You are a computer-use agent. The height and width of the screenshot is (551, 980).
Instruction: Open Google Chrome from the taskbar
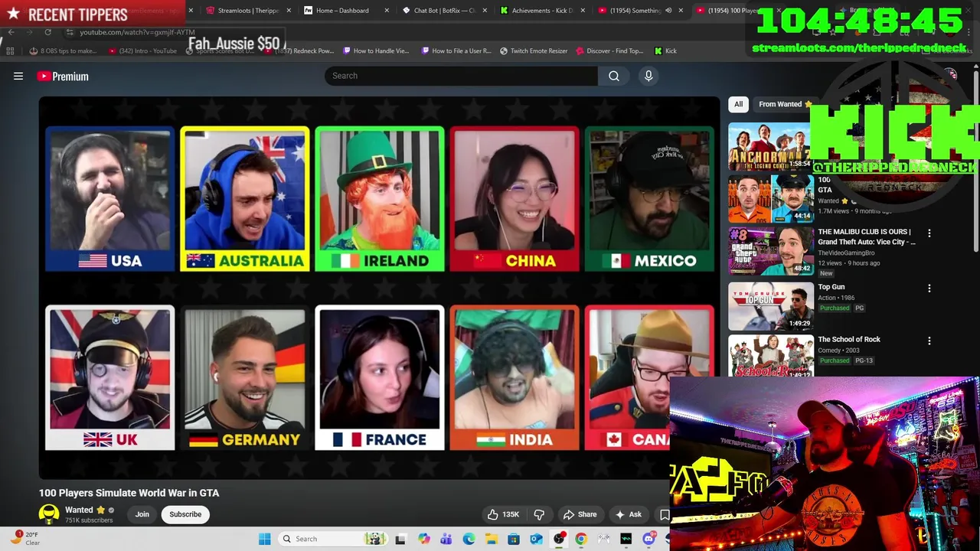pos(581,539)
